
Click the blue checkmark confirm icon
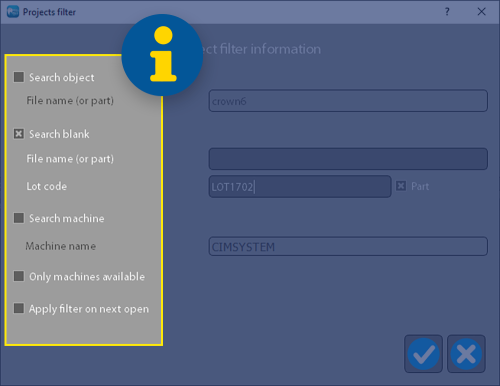click(x=423, y=354)
